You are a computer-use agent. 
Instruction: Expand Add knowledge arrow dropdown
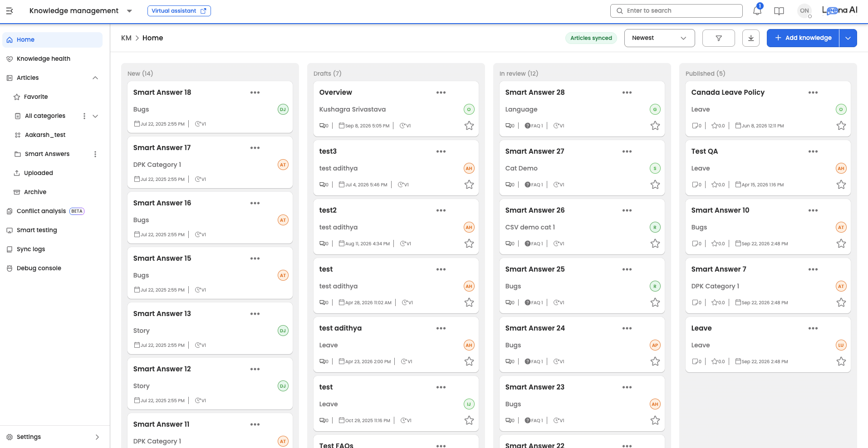coord(848,38)
